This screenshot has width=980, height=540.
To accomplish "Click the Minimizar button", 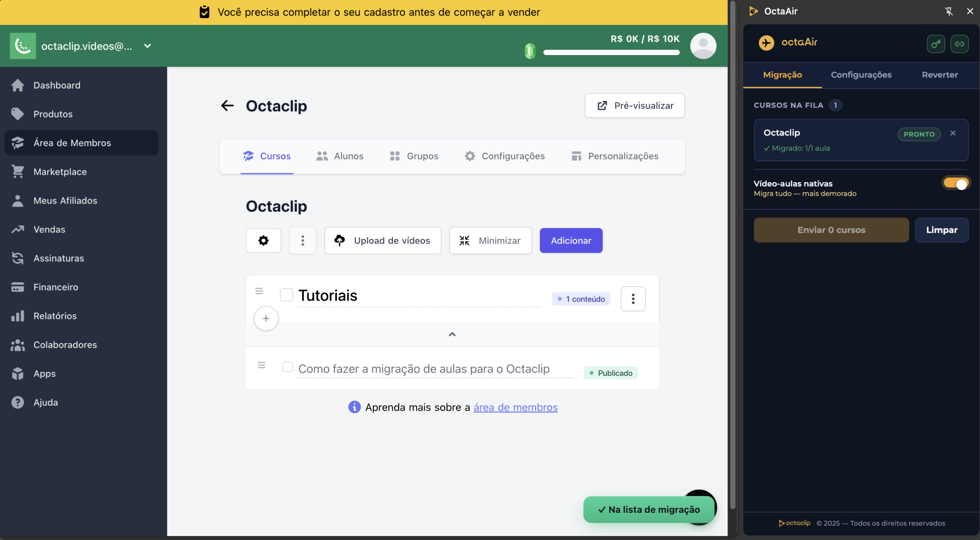I will [x=490, y=240].
